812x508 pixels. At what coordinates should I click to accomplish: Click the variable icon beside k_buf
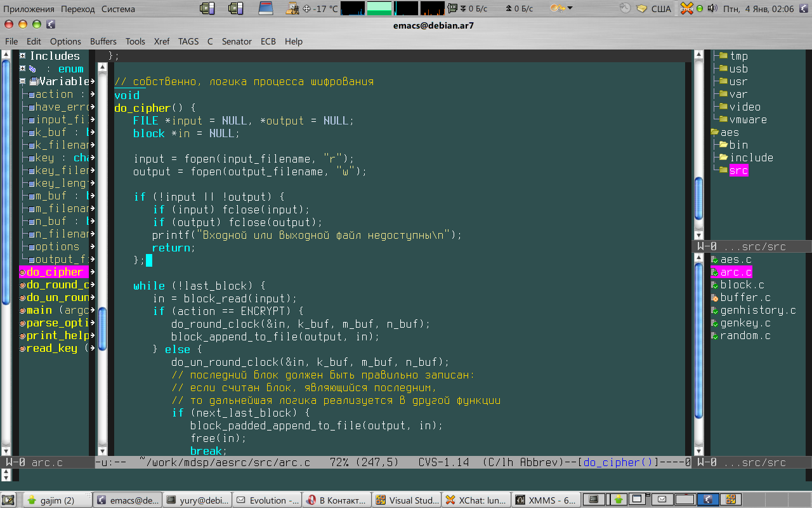31,133
